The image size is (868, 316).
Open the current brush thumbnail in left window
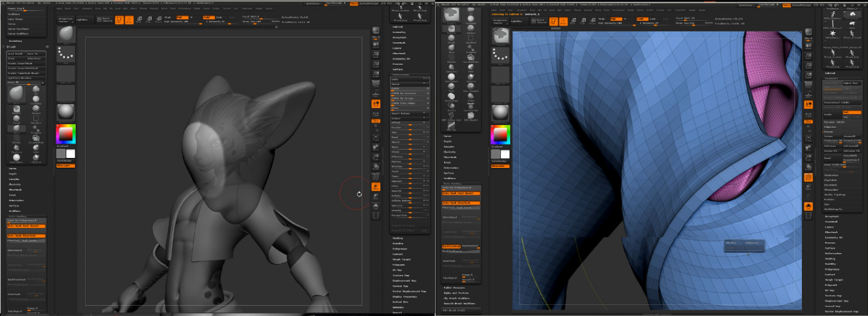tap(66, 33)
